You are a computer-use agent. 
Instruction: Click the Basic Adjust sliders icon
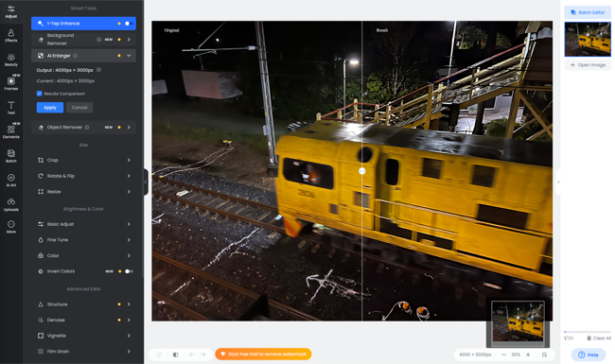(41, 224)
